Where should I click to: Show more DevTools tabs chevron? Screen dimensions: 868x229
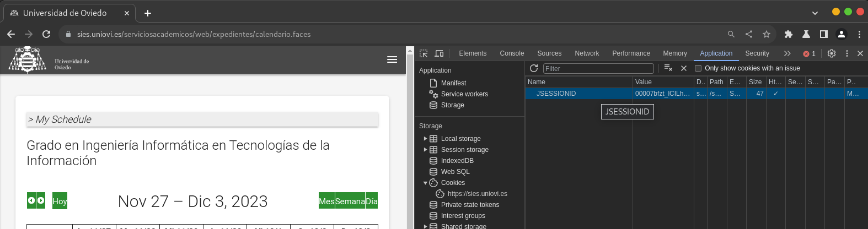point(787,53)
